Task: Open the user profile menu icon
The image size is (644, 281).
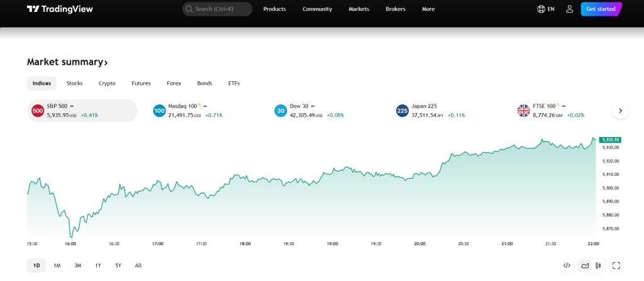Action: click(569, 9)
